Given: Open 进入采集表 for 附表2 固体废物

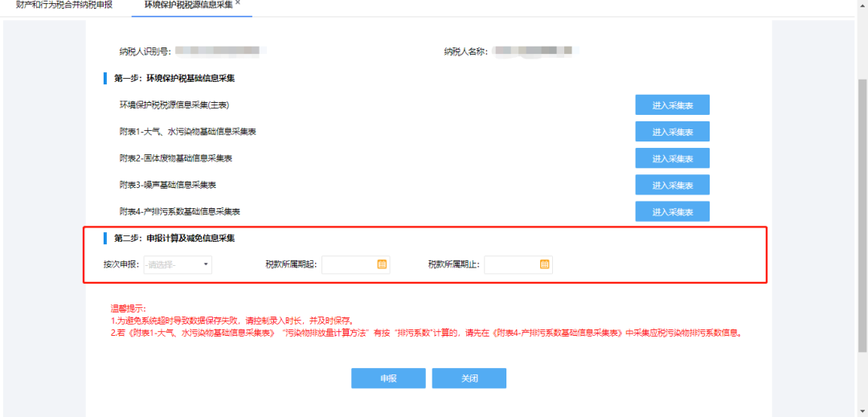Looking at the screenshot, I should click(x=672, y=158).
